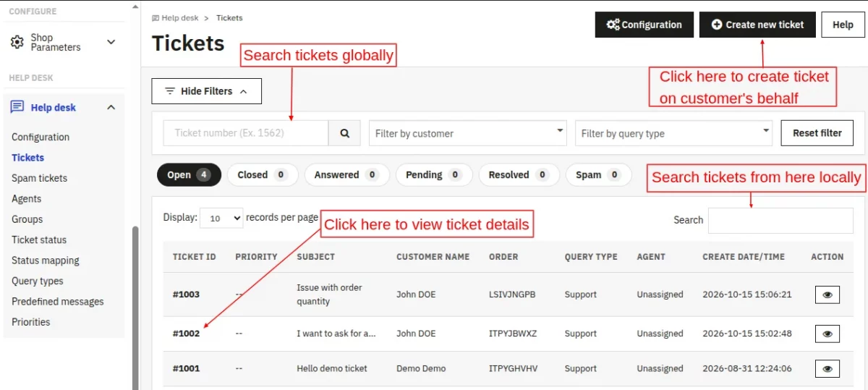Open Priorities in sidebar
868x390 pixels.
point(31,322)
